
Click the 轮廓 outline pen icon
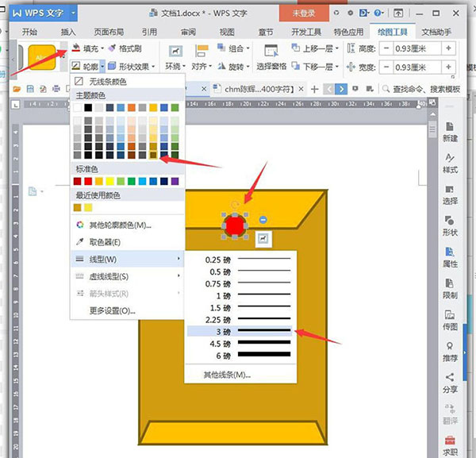pos(76,66)
